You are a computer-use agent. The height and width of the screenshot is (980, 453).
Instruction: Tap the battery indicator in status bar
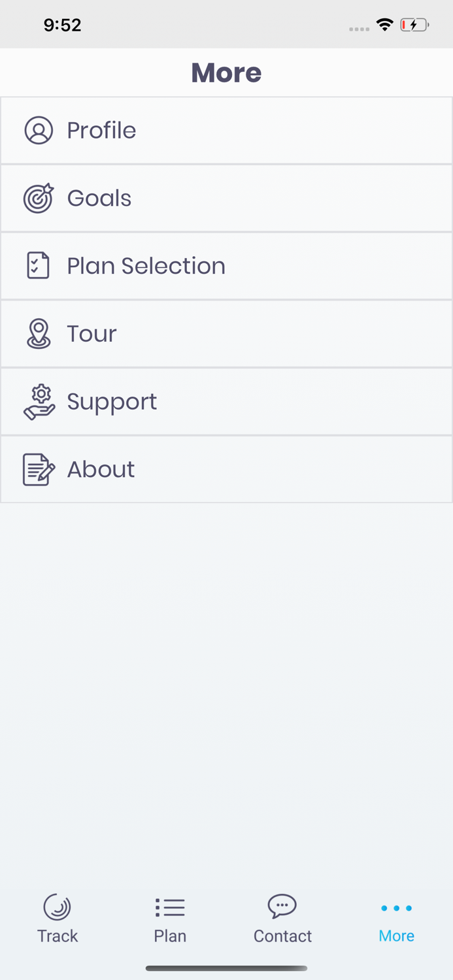[414, 24]
